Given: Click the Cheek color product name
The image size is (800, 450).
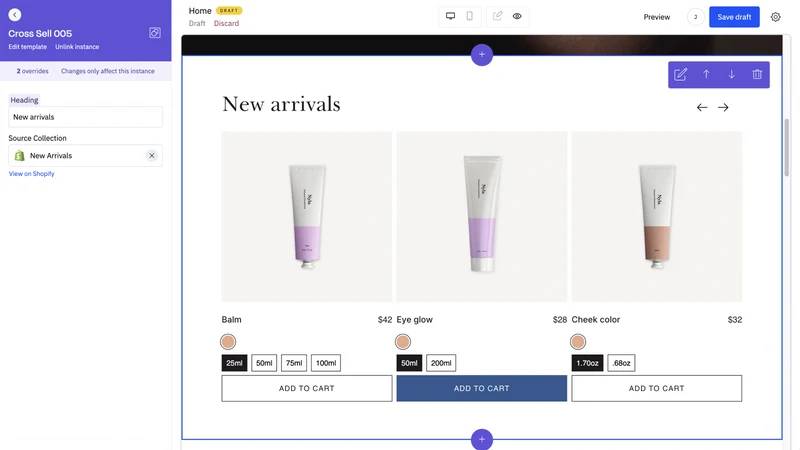Looking at the screenshot, I should click(595, 319).
